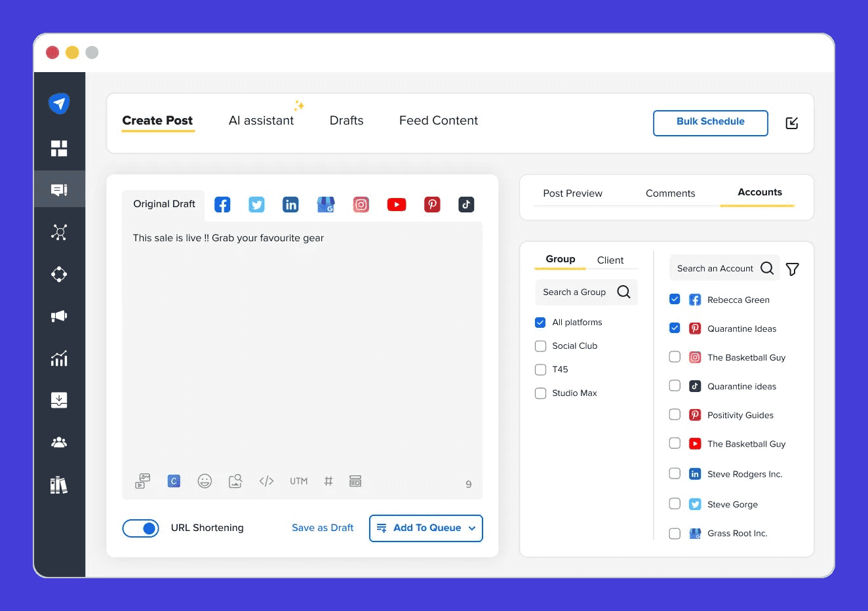Check the T45 group checkbox
Image resolution: width=868 pixels, height=611 pixels.
[x=540, y=370]
